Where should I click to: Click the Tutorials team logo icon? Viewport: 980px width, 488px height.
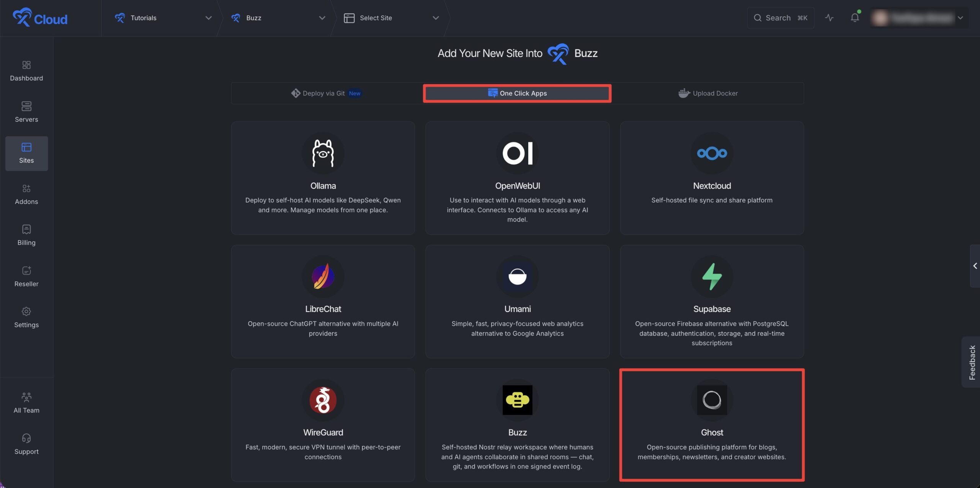click(120, 18)
